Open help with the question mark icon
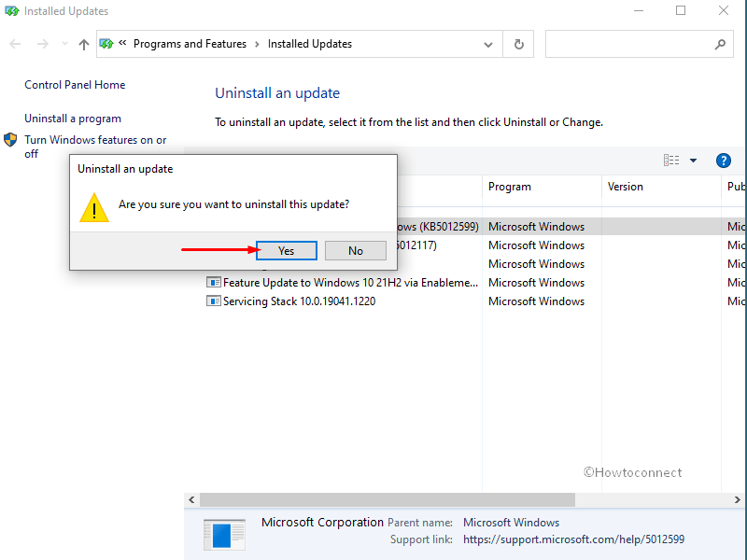Image resolution: width=747 pixels, height=560 pixels. 723,161
